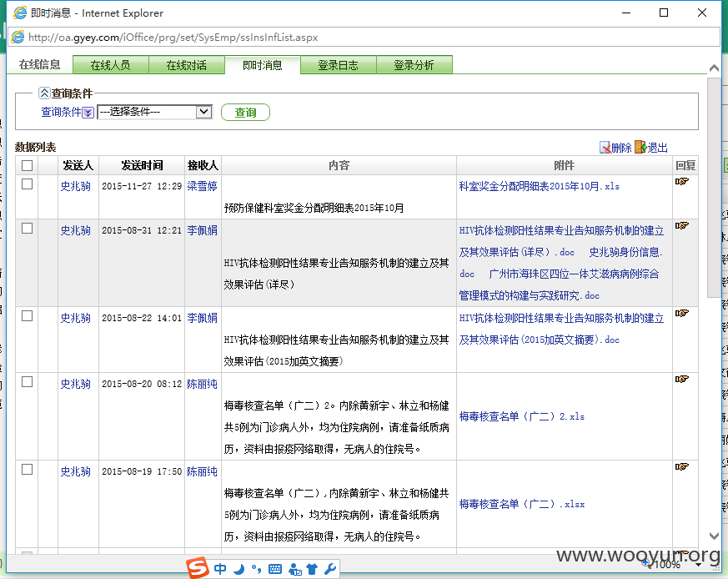This screenshot has width=728, height=579.
Task: Switch to the 在线人员 tab
Action: click(111, 65)
